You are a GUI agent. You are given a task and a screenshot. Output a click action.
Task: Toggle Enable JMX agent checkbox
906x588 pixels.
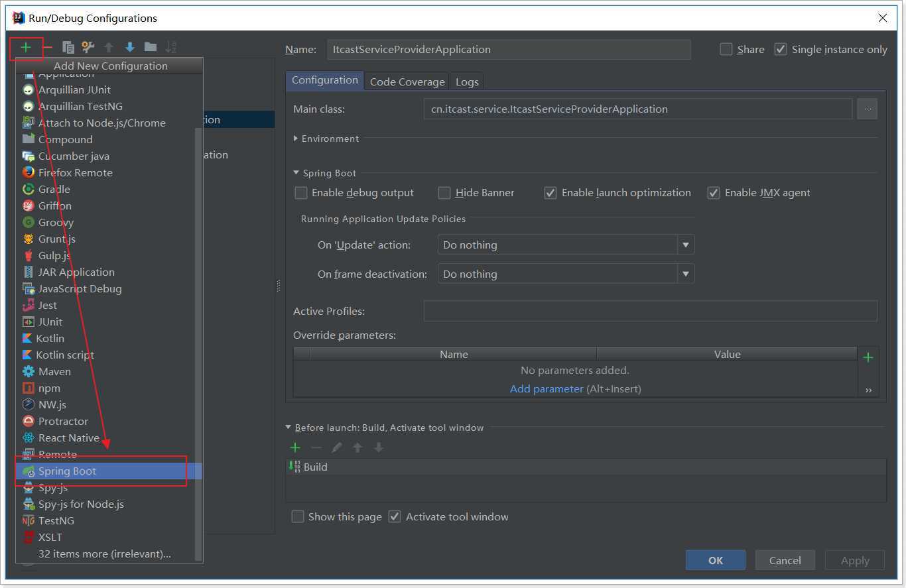tap(714, 193)
